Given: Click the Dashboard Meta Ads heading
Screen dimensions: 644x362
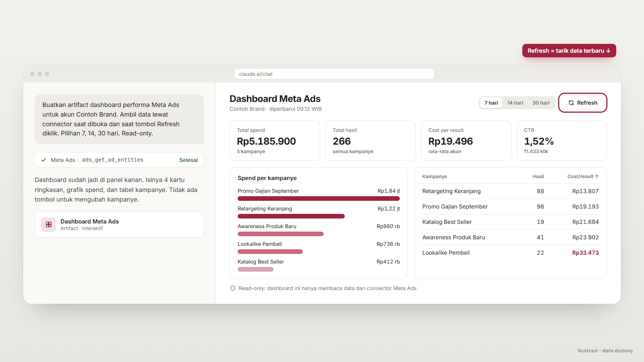Looking at the screenshot, I should [275, 99].
